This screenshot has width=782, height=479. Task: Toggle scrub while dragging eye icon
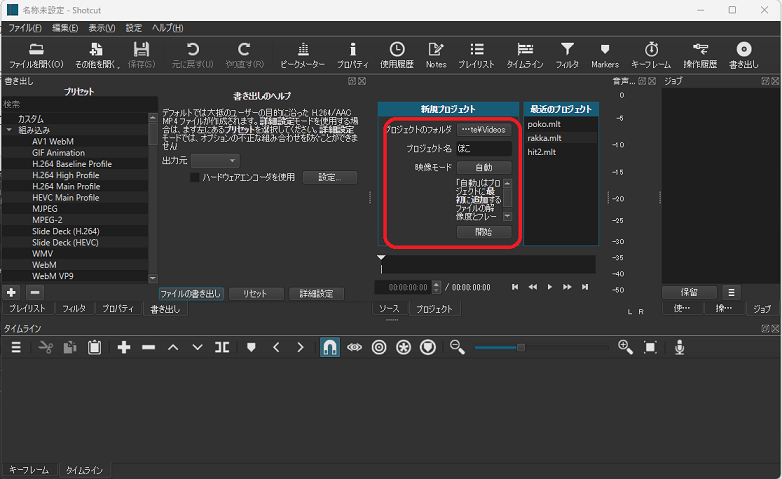[355, 347]
